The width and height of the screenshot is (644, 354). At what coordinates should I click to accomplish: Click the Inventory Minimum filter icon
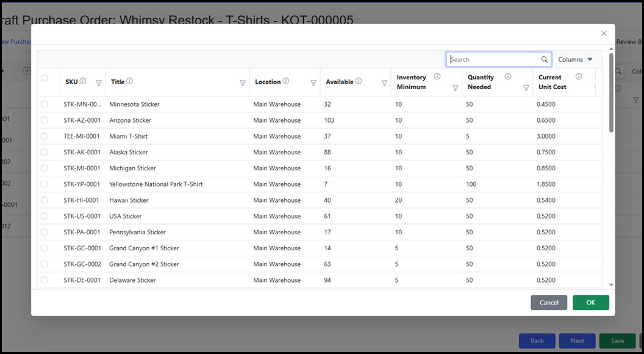pyautogui.click(x=455, y=88)
